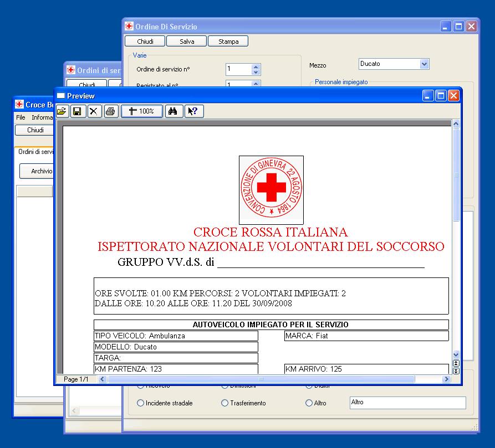
Task: Click the Personale impiegato group label
Action: pos(341,82)
